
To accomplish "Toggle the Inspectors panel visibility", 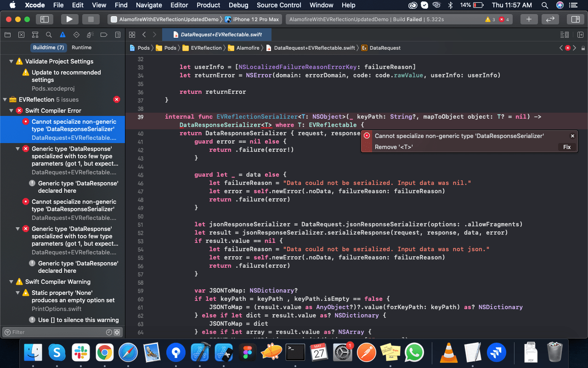I will pos(575,19).
